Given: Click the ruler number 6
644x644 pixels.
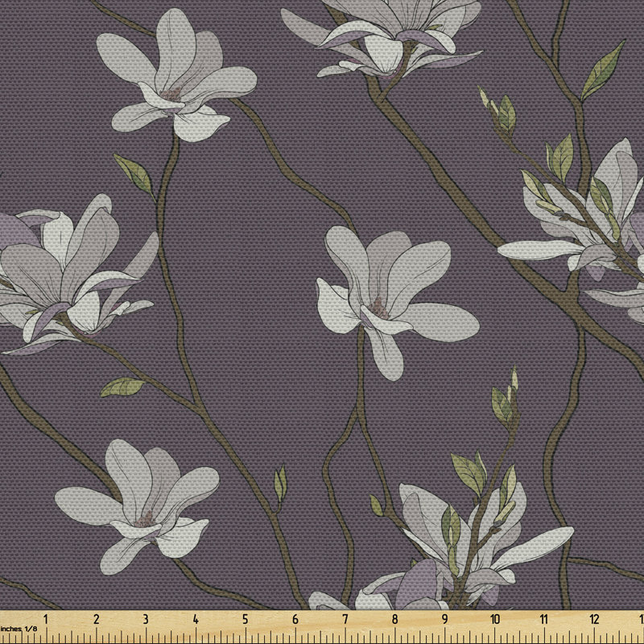Looking at the screenshot, I should 295,619.
